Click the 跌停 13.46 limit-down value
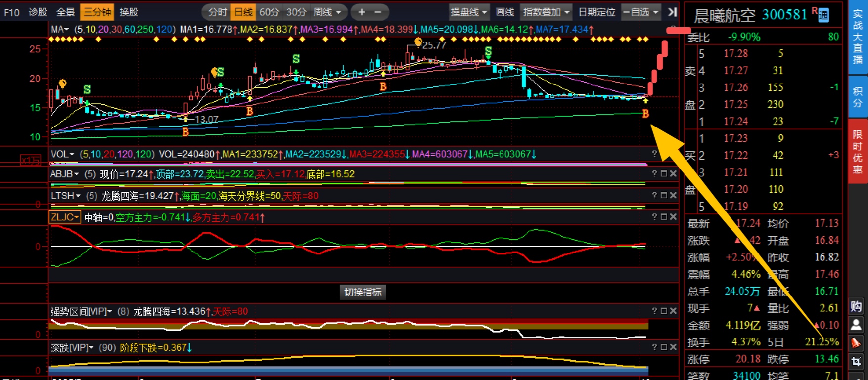Image resolution: width=868 pixels, height=380 pixels. pyautogui.click(x=826, y=359)
